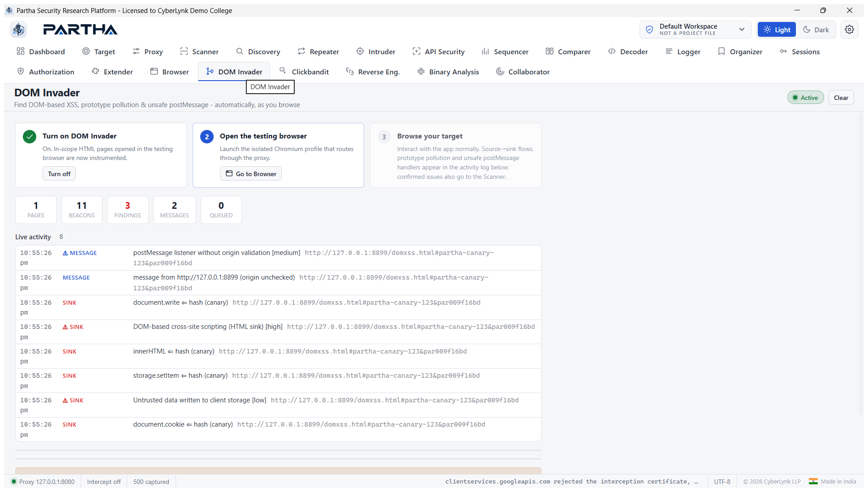
Task: Select the 'innerHTML ⇐ hash (canary)' row
Action: pos(278,356)
